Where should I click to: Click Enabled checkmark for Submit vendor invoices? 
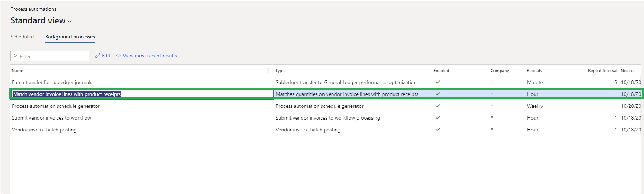(x=437, y=118)
